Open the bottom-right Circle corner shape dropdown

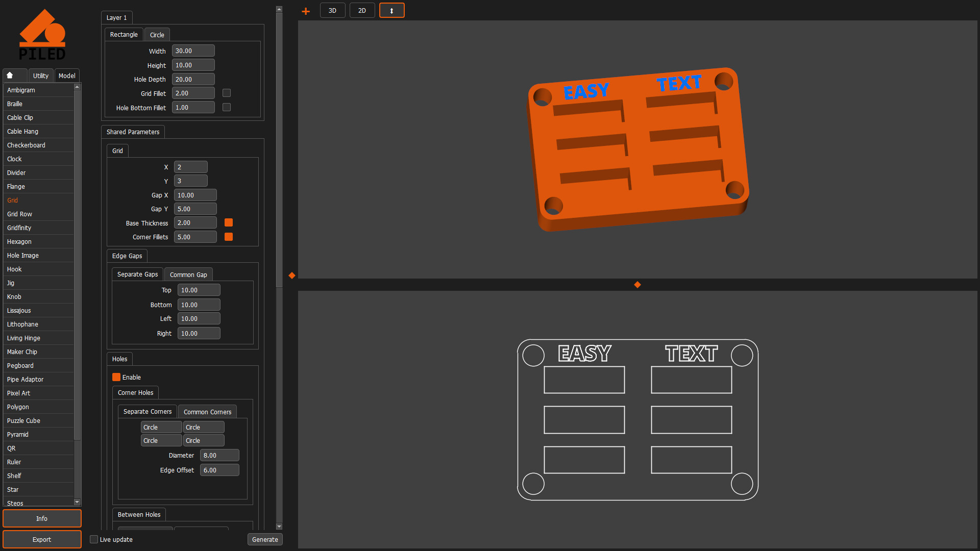[203, 440]
